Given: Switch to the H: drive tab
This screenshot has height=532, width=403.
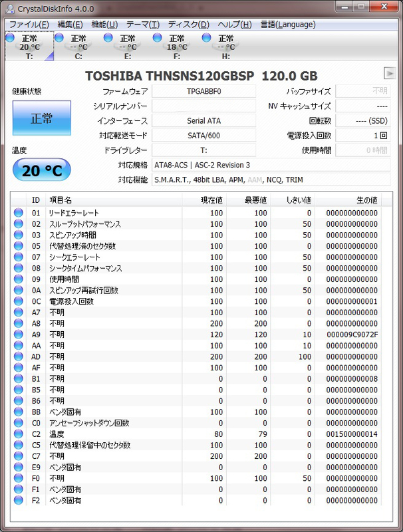Looking at the screenshot, I should point(226,47).
